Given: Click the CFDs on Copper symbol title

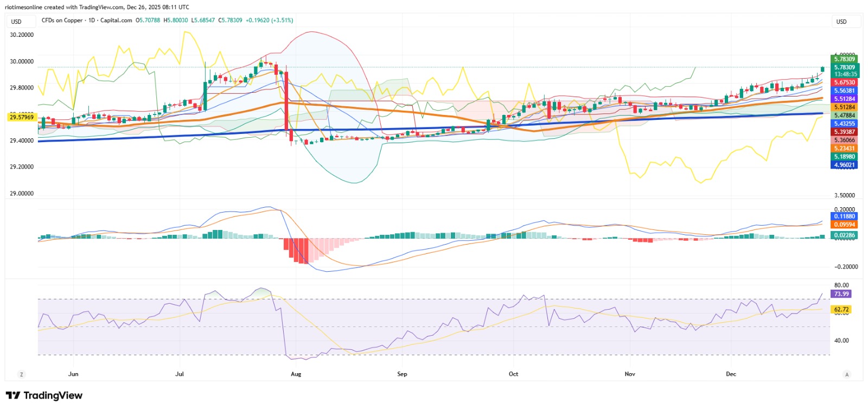Looking at the screenshot, I should (x=87, y=21).
